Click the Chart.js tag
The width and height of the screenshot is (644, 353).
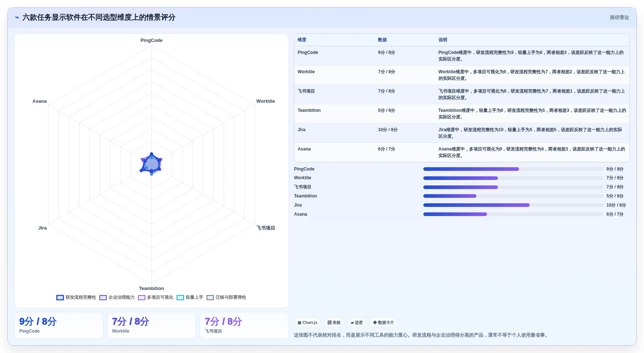tap(307, 323)
